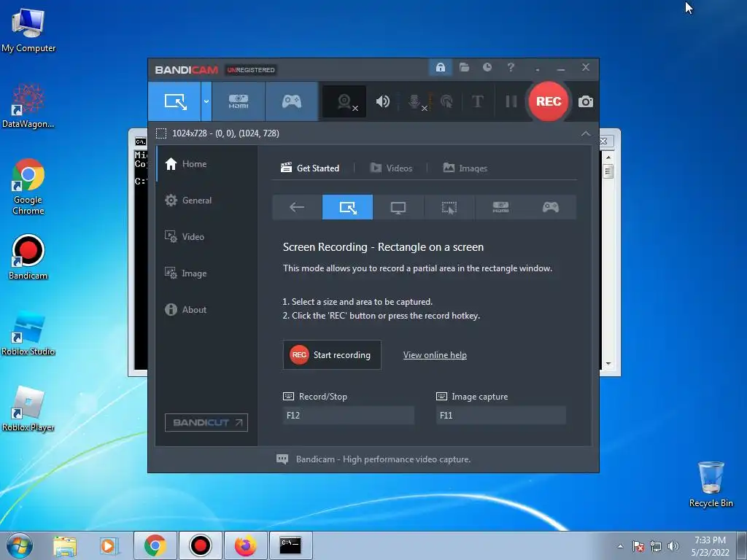
Task: Switch to Images tab
Action: tap(465, 168)
